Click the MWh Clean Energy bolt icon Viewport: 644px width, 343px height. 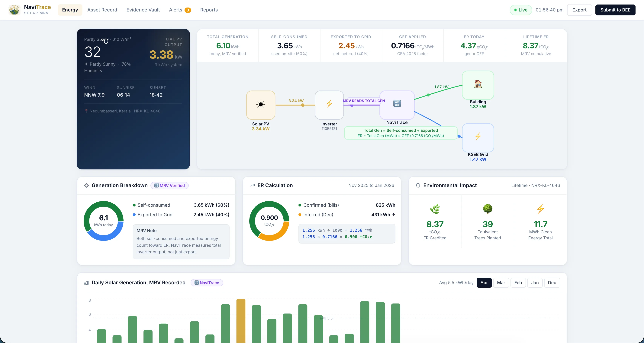[540, 209]
